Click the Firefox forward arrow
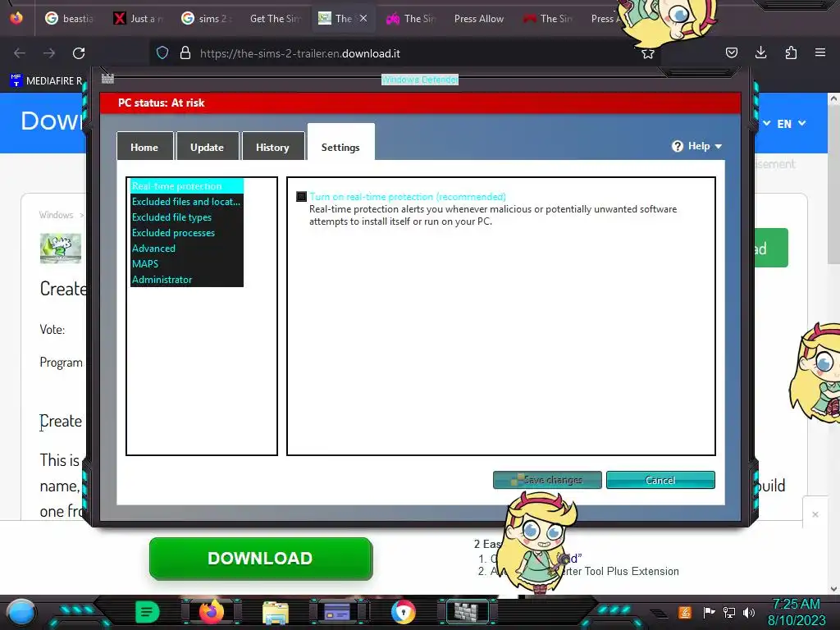 [49, 53]
